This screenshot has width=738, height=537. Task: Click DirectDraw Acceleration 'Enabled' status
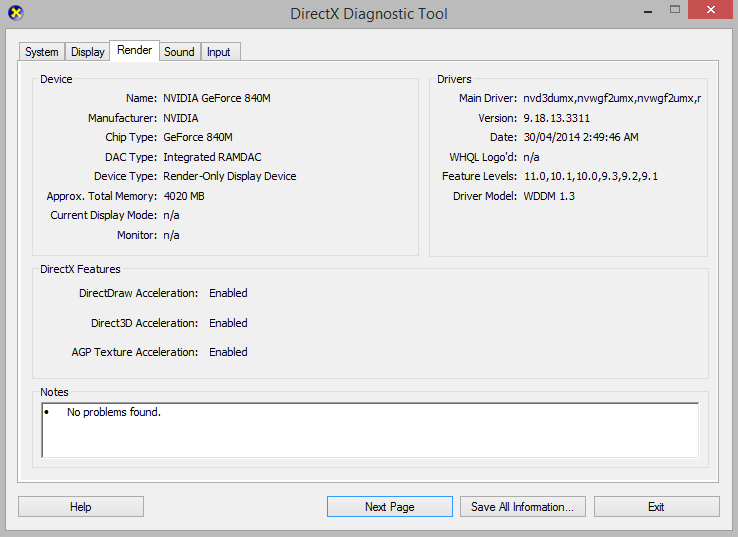pyautogui.click(x=228, y=293)
